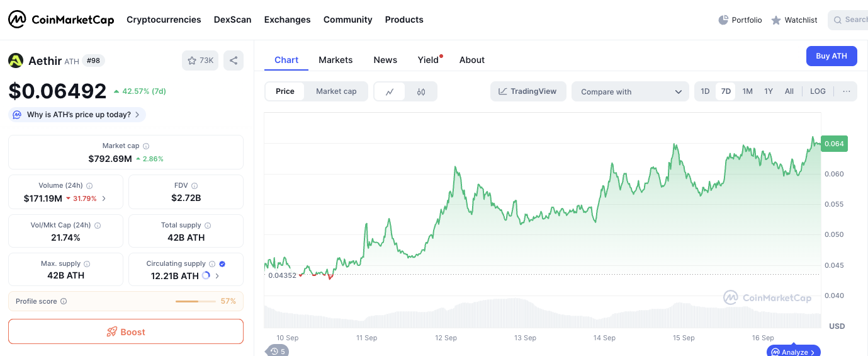Switch to the Markets tab
The height and width of the screenshot is (356, 868).
[x=335, y=60]
